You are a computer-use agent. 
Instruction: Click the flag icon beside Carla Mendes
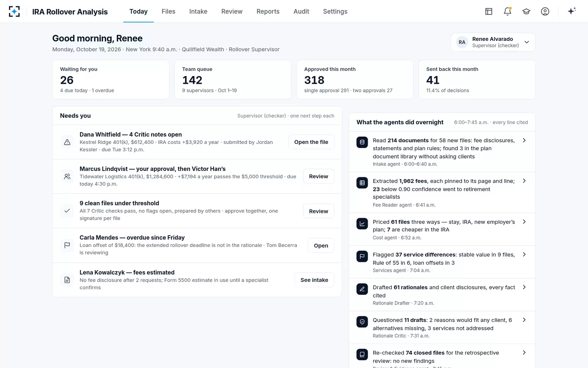[x=67, y=245]
